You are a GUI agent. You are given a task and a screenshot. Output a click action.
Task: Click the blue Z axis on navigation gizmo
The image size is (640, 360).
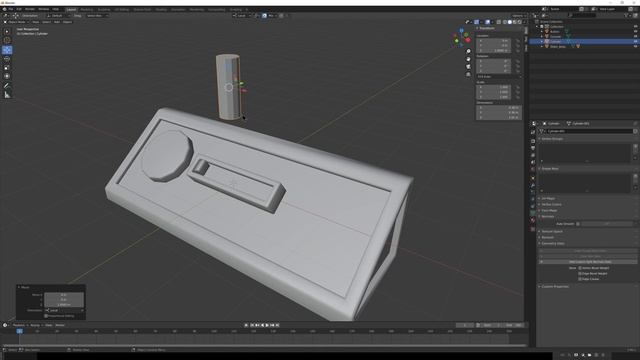pyautogui.click(x=462, y=31)
